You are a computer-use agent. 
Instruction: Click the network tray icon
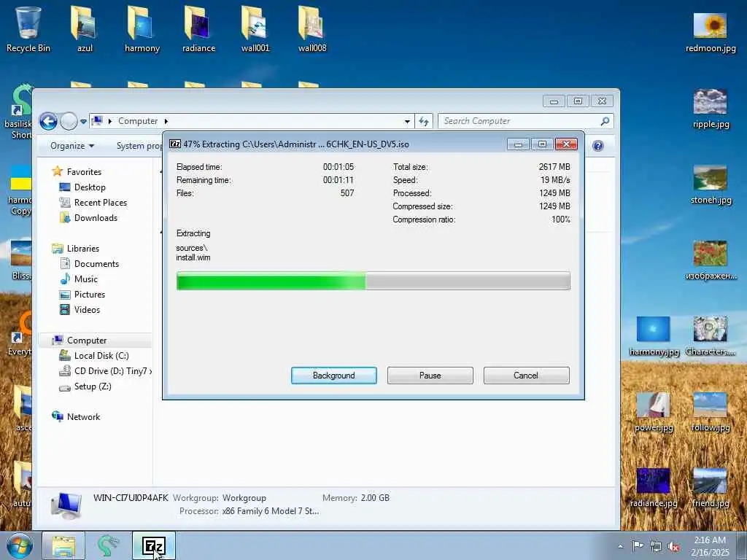tap(656, 546)
